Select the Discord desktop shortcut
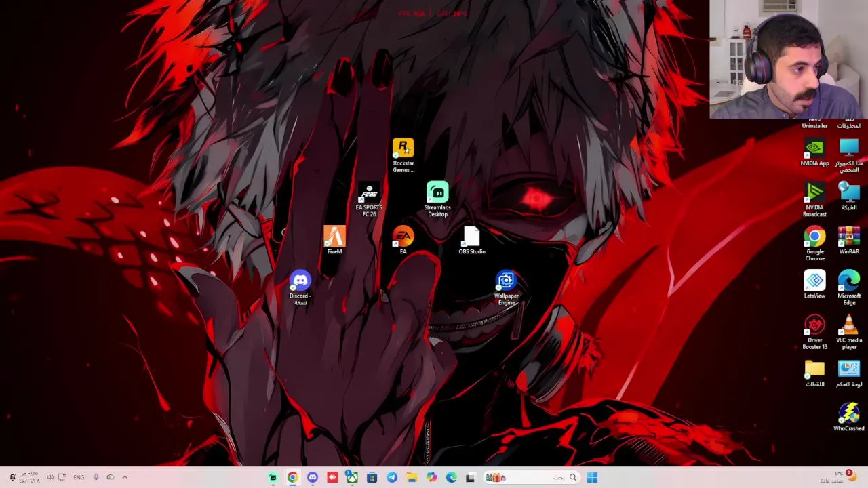 pyautogui.click(x=300, y=288)
